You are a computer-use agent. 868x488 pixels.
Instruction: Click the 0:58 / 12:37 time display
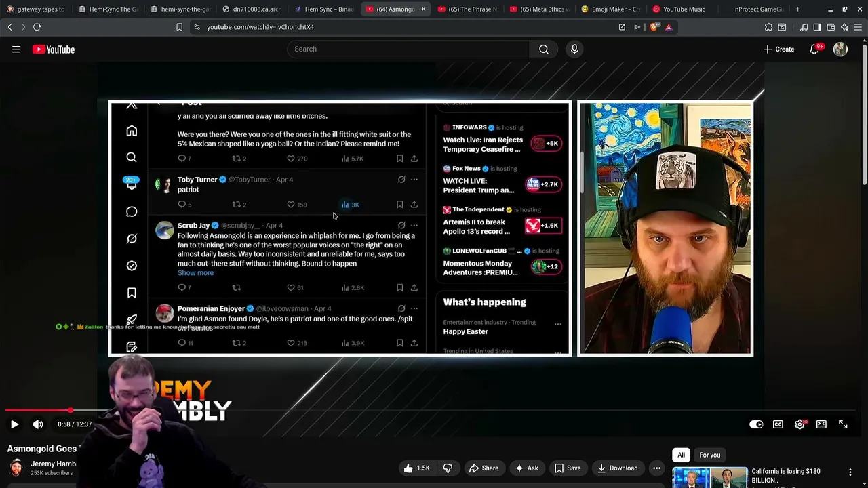75,424
